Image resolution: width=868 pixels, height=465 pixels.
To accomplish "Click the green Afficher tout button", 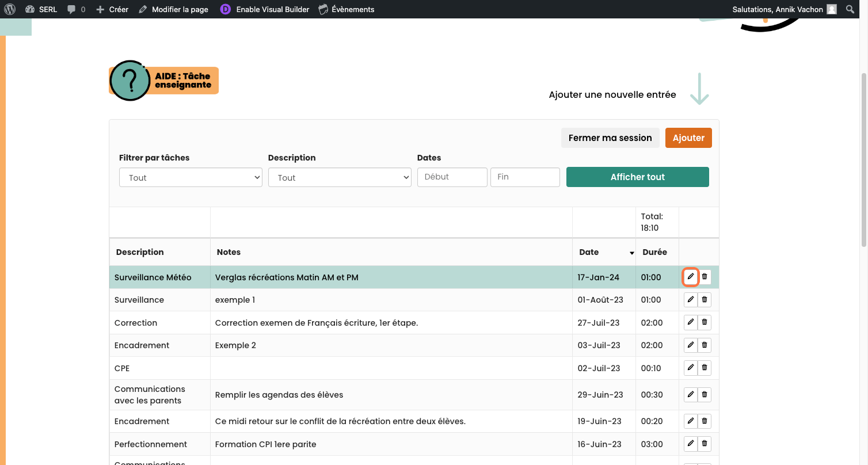I will tap(637, 177).
